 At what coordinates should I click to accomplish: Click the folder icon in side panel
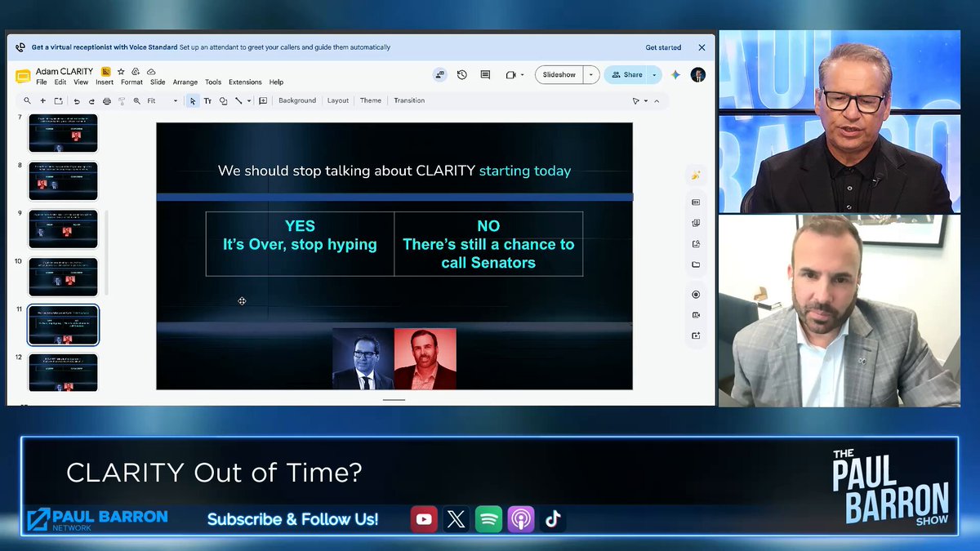[696, 264]
